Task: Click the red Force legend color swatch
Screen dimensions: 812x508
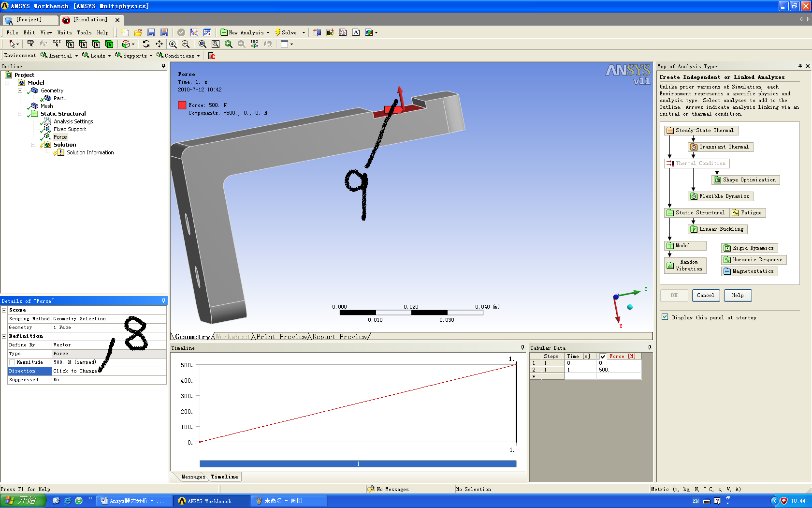Action: 182,105
